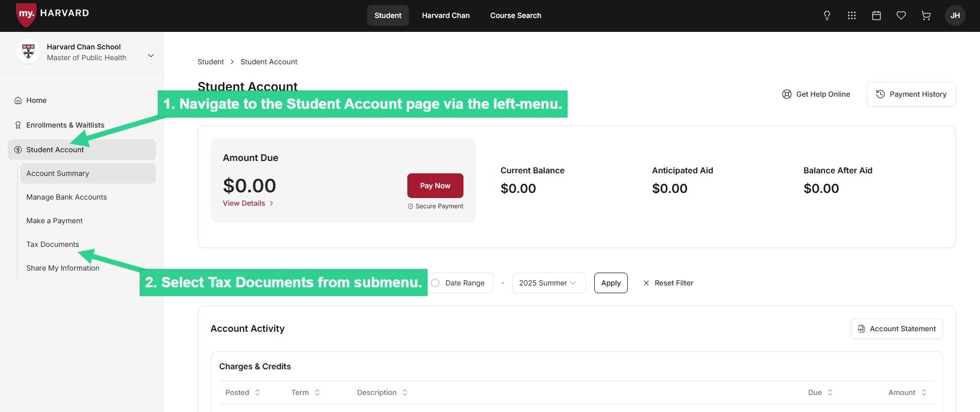Sort by Due column arrows

(x=830, y=392)
